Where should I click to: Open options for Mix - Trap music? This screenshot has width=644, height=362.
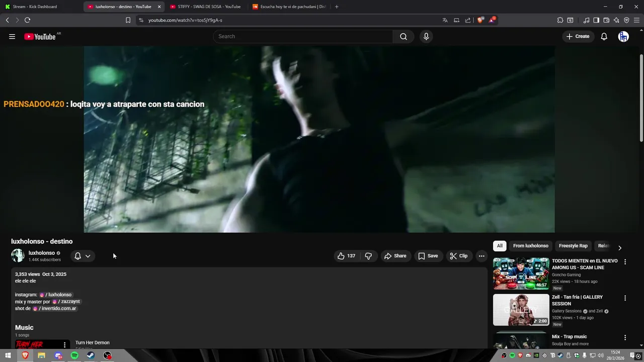[x=625, y=338]
